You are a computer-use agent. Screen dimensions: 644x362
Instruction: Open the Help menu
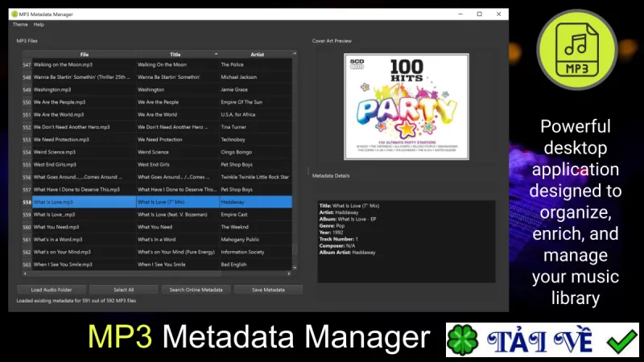coord(39,25)
